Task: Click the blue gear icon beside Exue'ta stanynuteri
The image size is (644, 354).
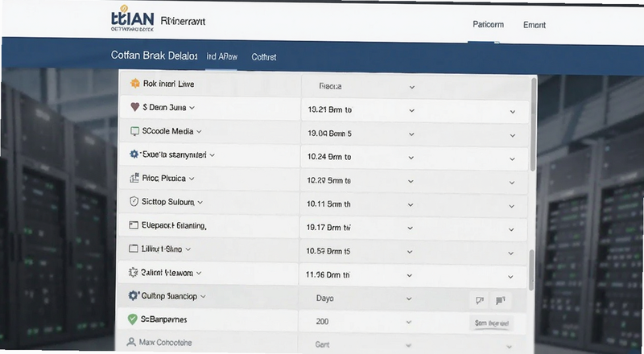Action: (134, 154)
